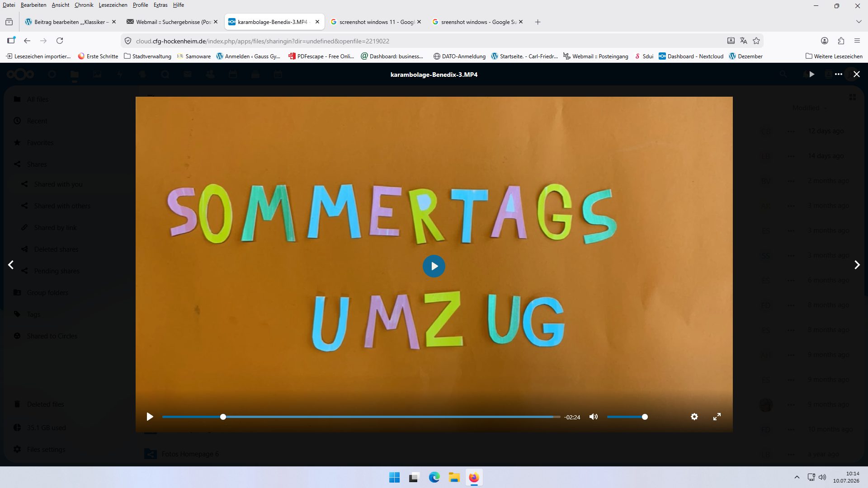Open the Lesezeichen menu

pos(113,5)
